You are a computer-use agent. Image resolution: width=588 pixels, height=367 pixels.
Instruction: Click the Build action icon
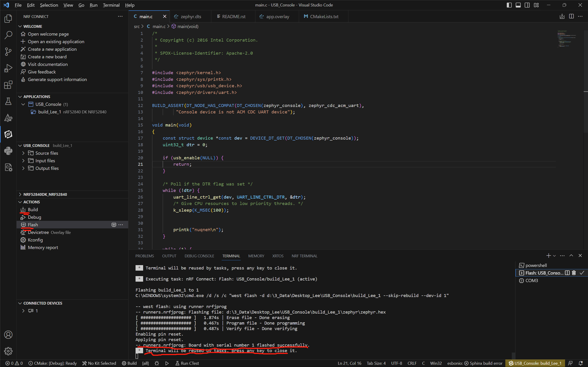23,209
